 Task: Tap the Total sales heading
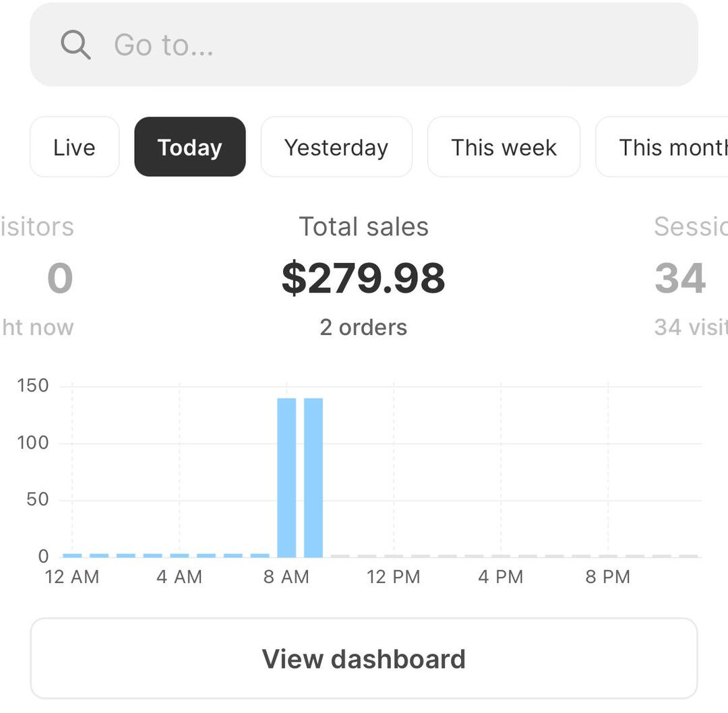pyautogui.click(x=363, y=227)
